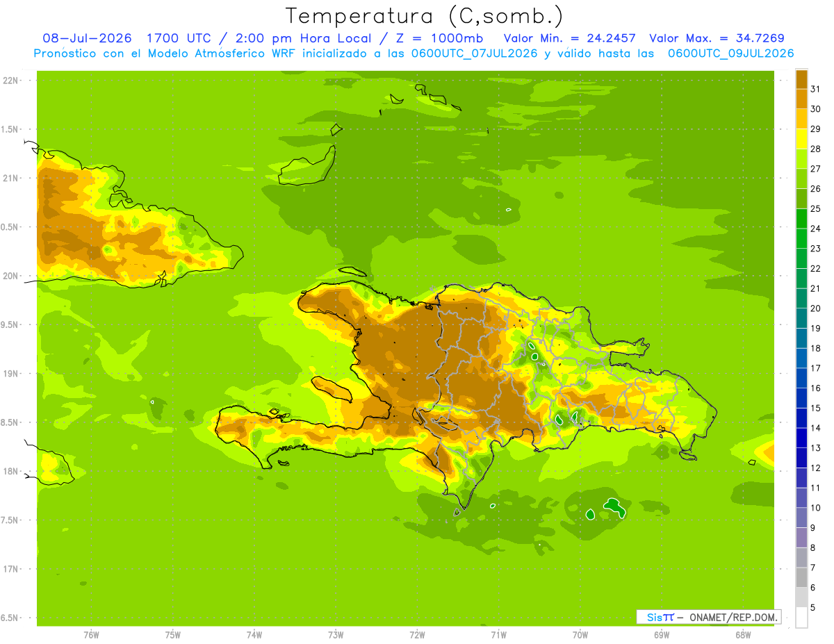Viewport: 834px width, 644px height.
Task: Click the "17N" latitude label
Action: 12,569
